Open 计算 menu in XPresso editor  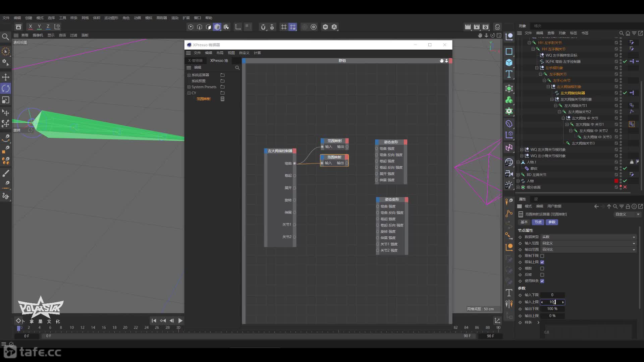(x=257, y=53)
